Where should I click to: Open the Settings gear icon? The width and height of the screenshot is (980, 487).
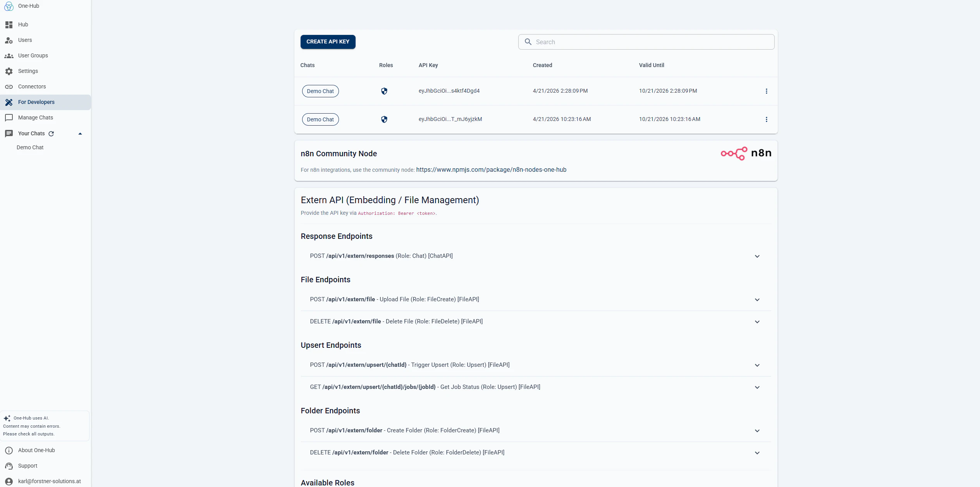pos(9,71)
